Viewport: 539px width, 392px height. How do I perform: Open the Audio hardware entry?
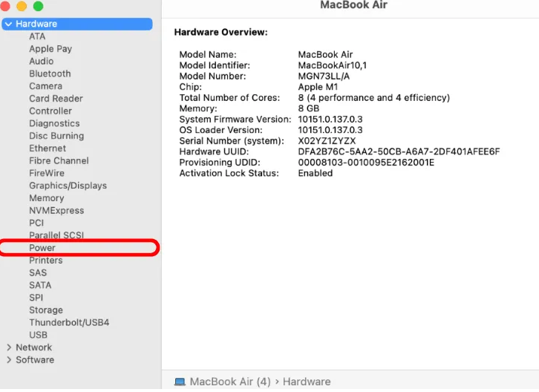point(42,61)
